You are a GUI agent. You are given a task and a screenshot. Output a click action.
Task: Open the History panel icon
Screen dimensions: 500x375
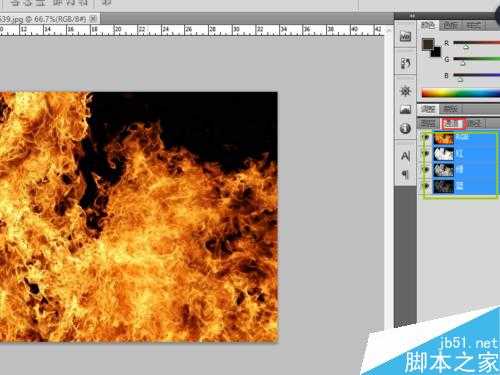tap(405, 63)
